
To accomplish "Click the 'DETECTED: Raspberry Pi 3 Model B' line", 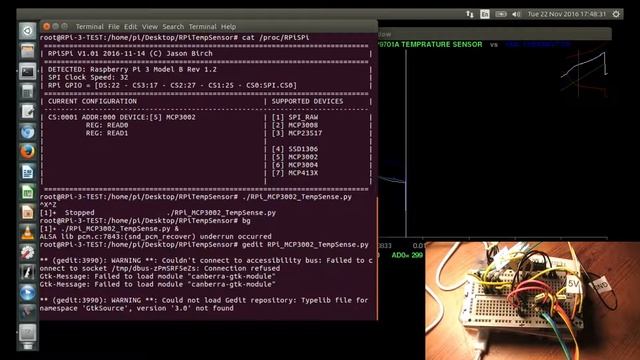I will [132, 69].
